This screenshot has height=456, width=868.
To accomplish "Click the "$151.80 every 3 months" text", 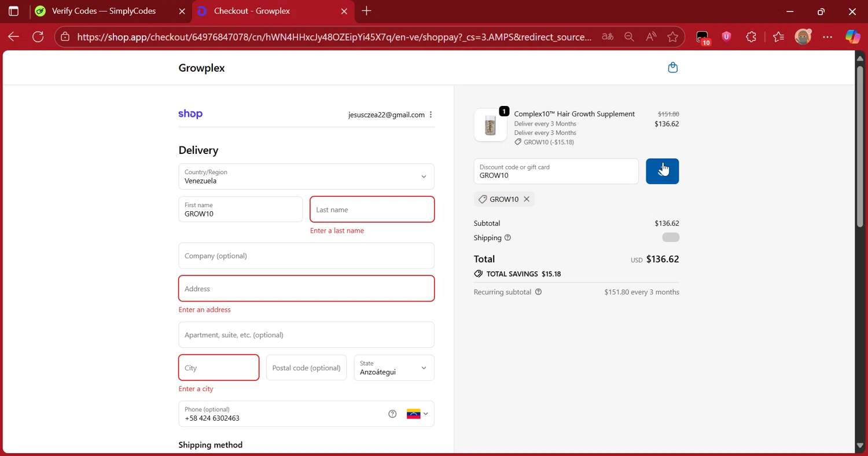I will click(642, 292).
